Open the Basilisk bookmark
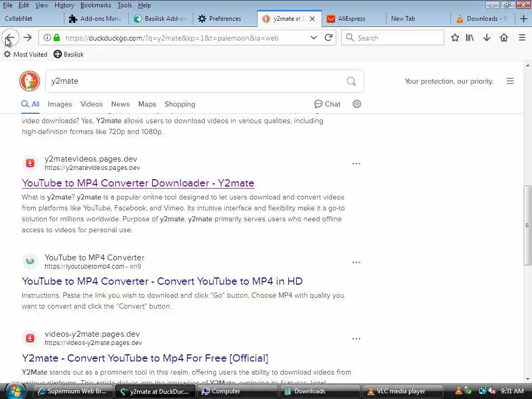532x399 pixels. 69,54
